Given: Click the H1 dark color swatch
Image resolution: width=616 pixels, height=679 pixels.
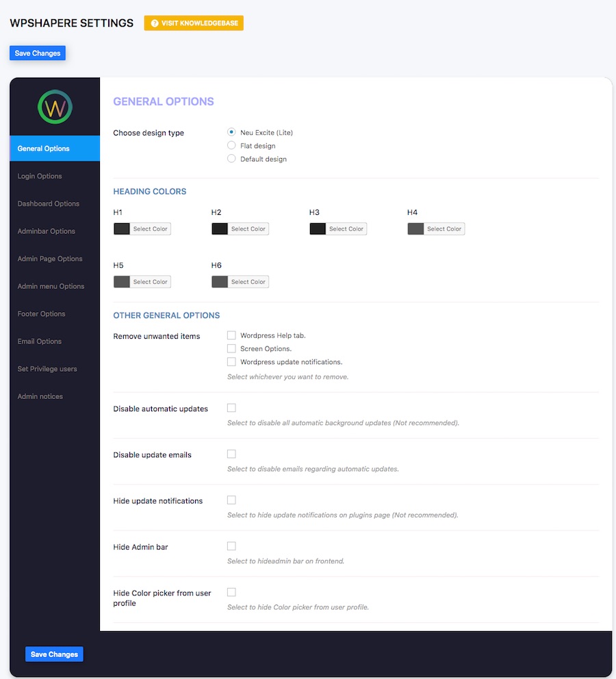Looking at the screenshot, I should [122, 229].
